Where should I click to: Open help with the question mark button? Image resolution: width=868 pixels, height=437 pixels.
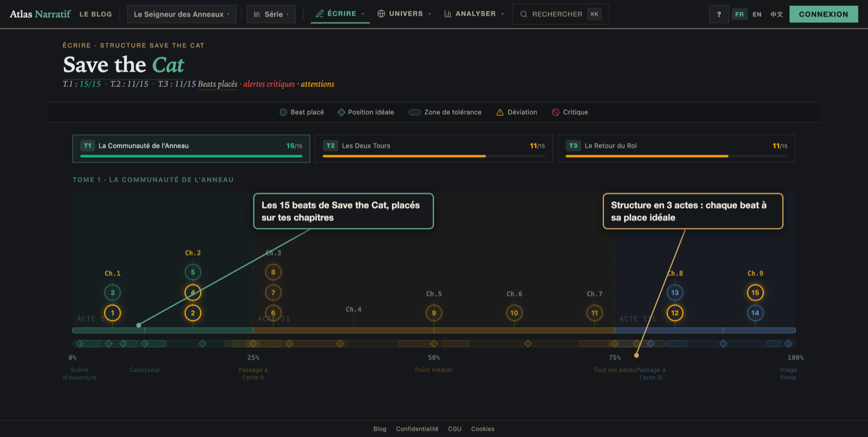(719, 14)
